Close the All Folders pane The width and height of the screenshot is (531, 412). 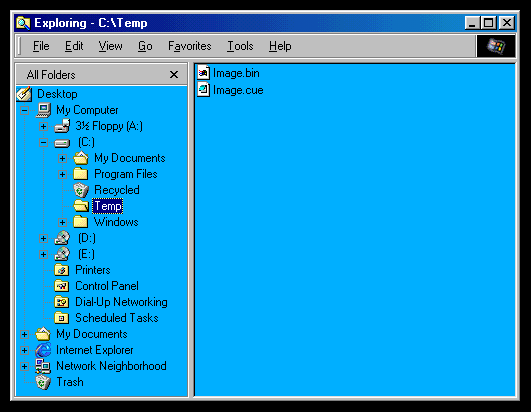174,74
